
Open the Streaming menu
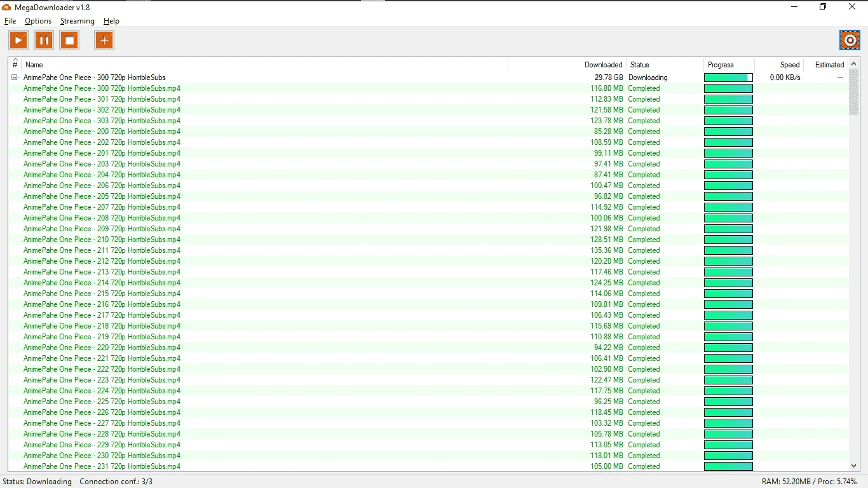[x=78, y=21]
